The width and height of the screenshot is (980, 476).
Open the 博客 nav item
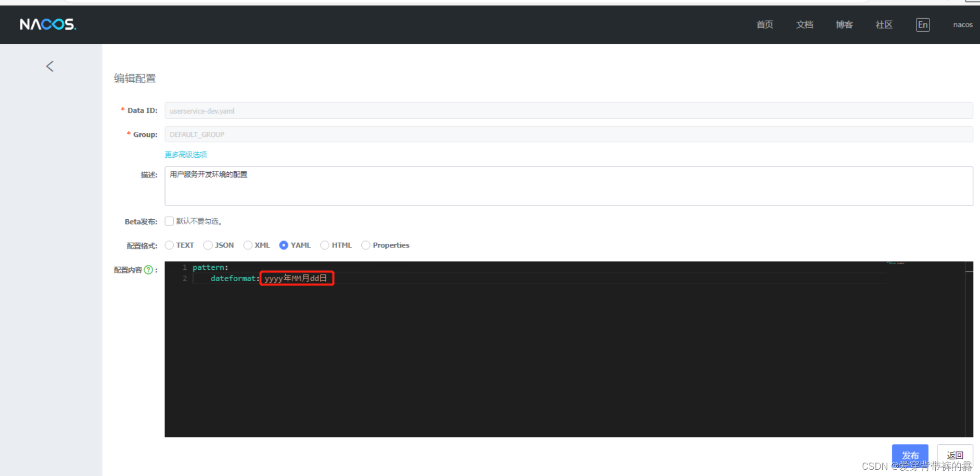[x=844, y=24]
